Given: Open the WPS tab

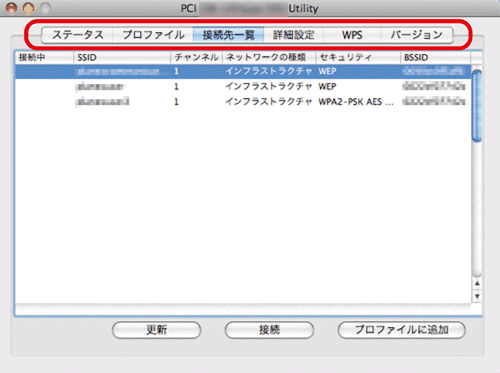Looking at the screenshot, I should [352, 35].
